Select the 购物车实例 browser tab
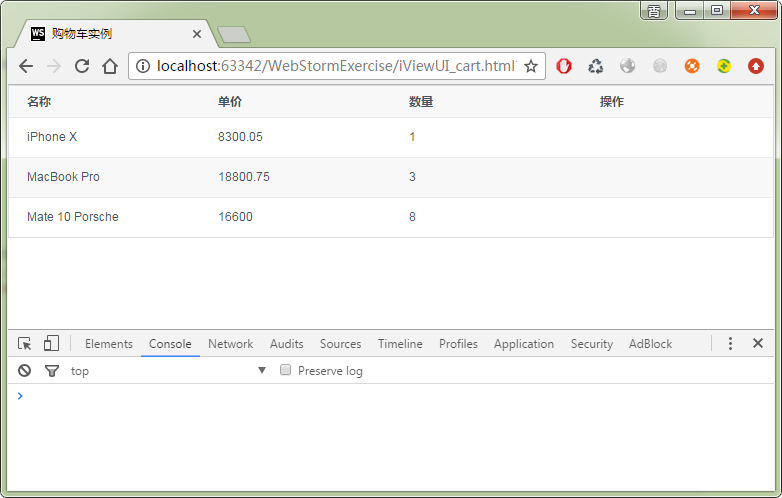The width and height of the screenshot is (782, 498). click(115, 34)
